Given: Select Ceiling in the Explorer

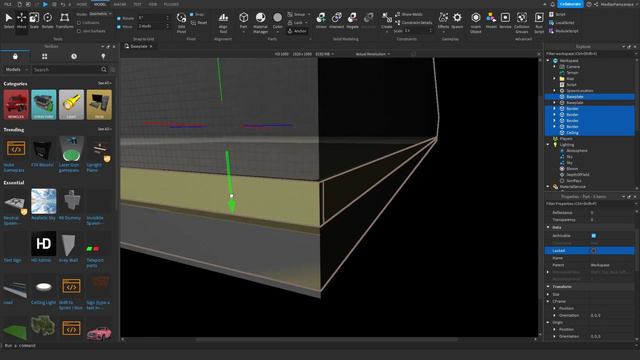Looking at the screenshot, I should click(572, 133).
